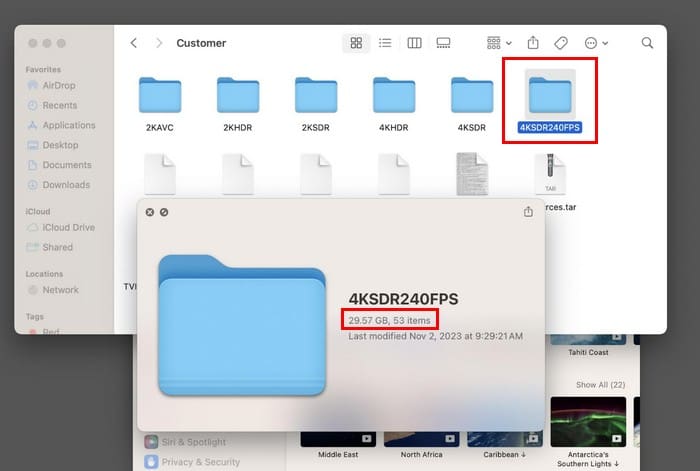700x471 pixels.
Task: Select iCloud Drive in the sidebar
Action: [x=68, y=228]
